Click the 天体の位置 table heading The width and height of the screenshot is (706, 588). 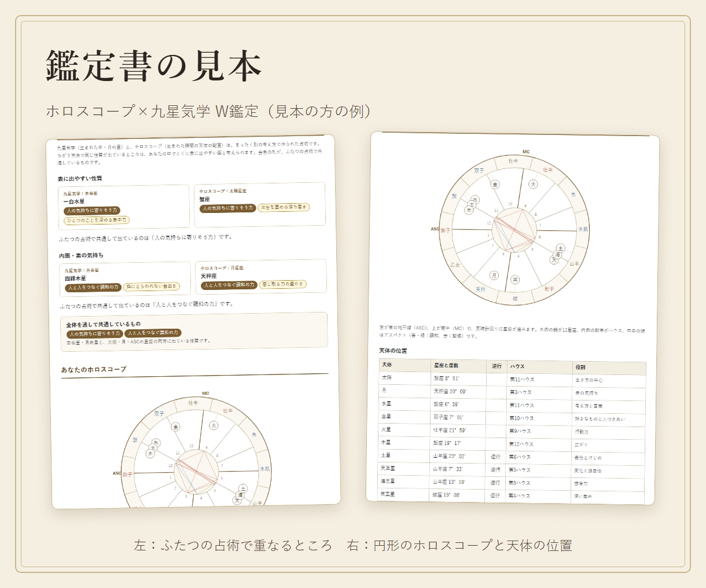(393, 351)
